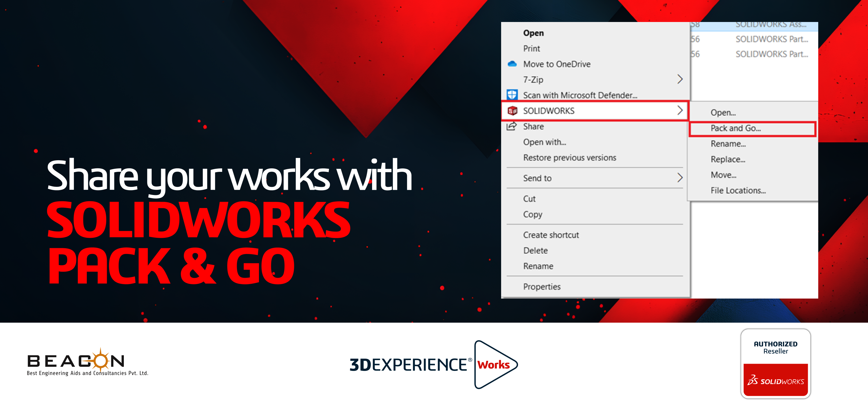Open Properties from the context menu
Screen dimensions: 868x405
[x=595, y=286]
